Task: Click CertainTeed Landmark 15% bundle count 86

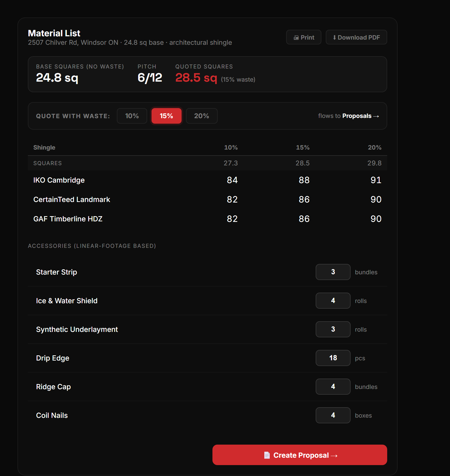Action: pos(304,200)
